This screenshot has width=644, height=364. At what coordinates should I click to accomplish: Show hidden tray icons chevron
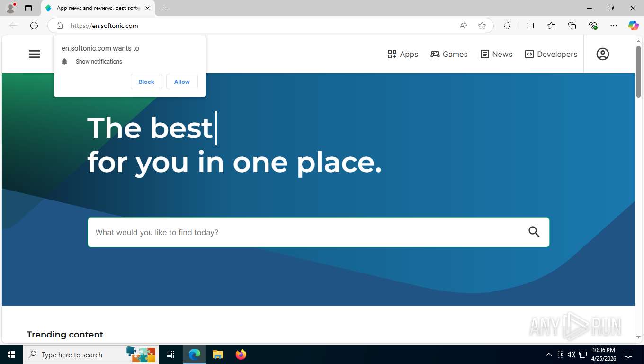point(548,355)
